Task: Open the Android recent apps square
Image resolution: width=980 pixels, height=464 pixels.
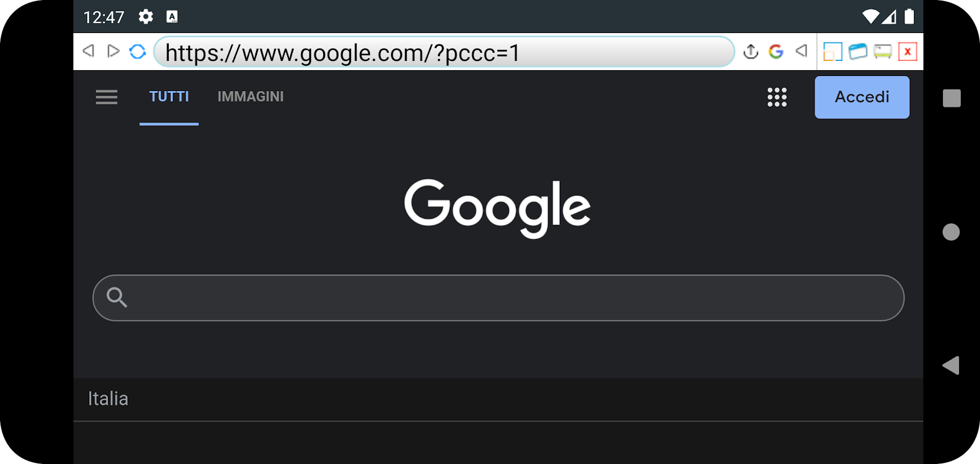Action: tap(952, 98)
